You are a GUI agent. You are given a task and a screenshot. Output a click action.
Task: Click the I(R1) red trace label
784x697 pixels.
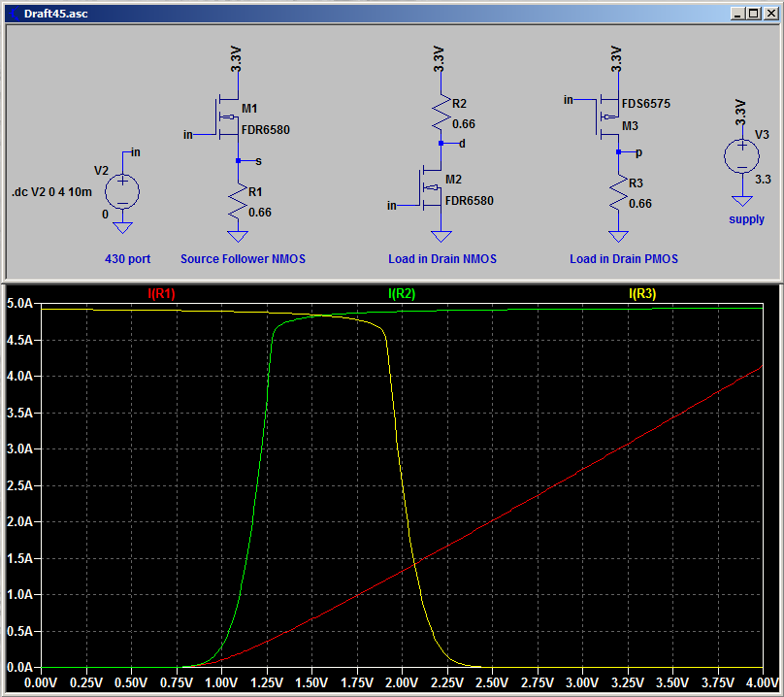pyautogui.click(x=161, y=294)
